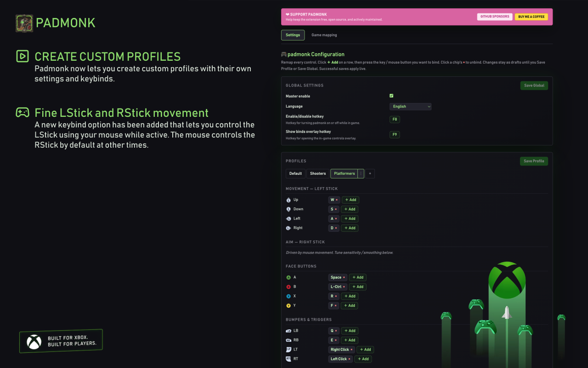
Task: Change the Show binds overlay hotkey F9
Action: click(x=395, y=135)
